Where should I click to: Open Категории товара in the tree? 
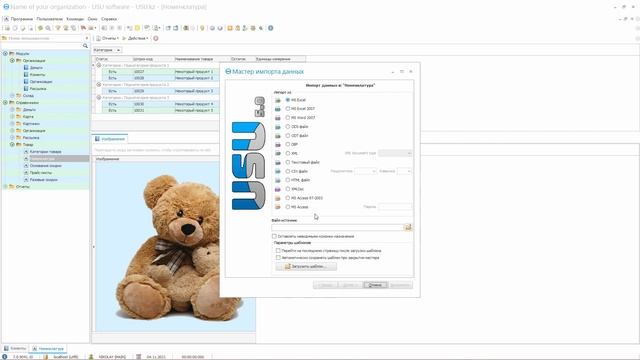(x=45, y=151)
